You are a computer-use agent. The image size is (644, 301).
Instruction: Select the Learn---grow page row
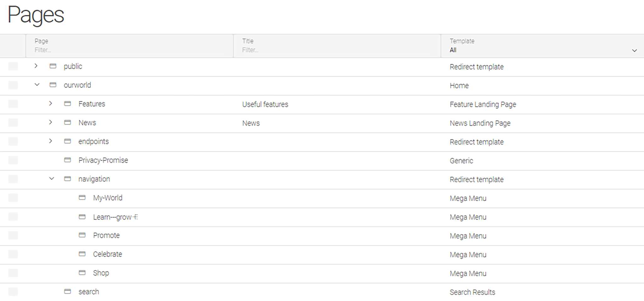pyautogui.click(x=112, y=217)
